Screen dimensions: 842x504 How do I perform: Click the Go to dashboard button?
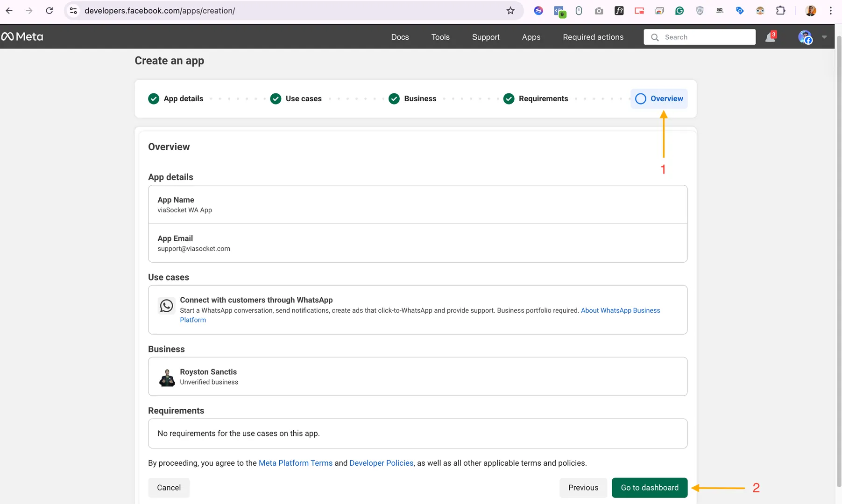click(650, 488)
